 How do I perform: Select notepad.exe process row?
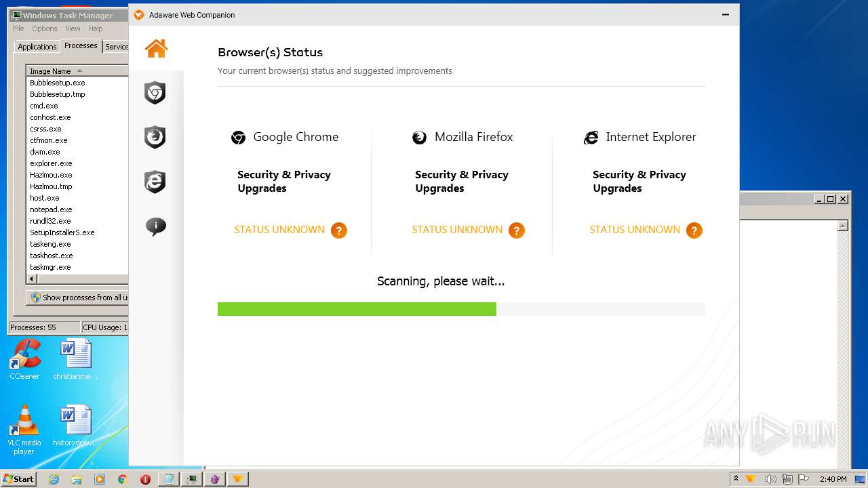click(77, 209)
